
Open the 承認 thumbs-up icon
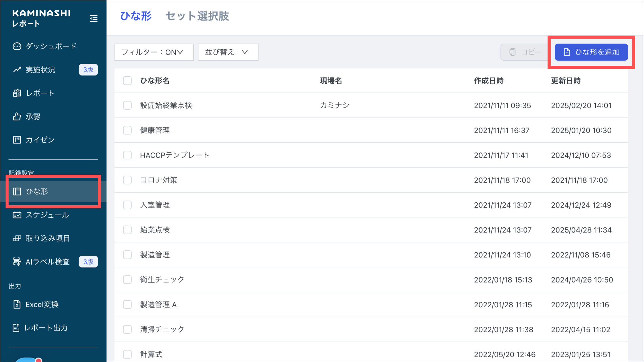[x=17, y=117]
